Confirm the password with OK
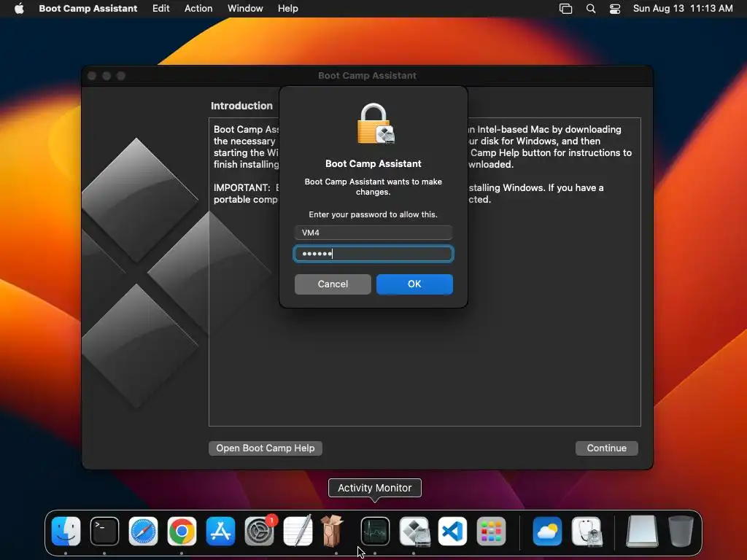This screenshot has width=747, height=560. pyautogui.click(x=414, y=284)
